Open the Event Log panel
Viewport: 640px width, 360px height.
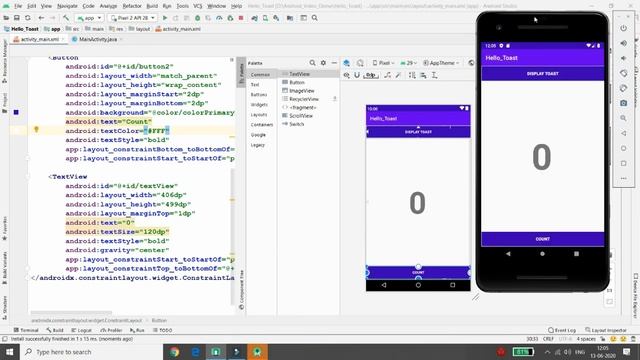click(x=562, y=330)
